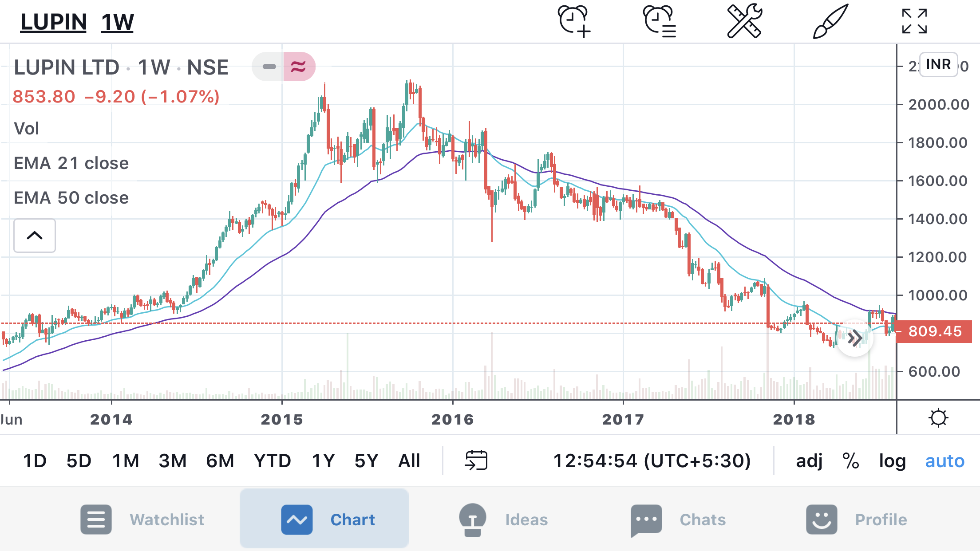
Task: Click the EMA 21 close indicator label
Action: pyautogui.click(x=71, y=163)
